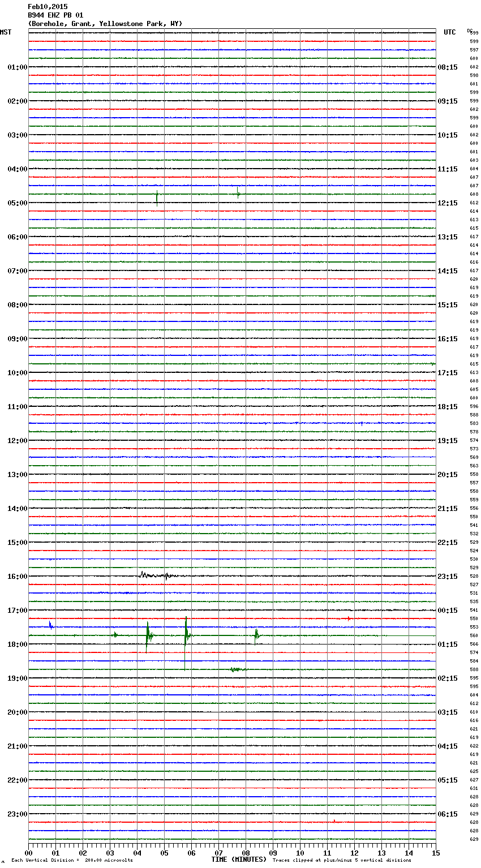Select the 19:00 MST hour label
Viewport: 481px width, 868px height.
coord(18,678)
